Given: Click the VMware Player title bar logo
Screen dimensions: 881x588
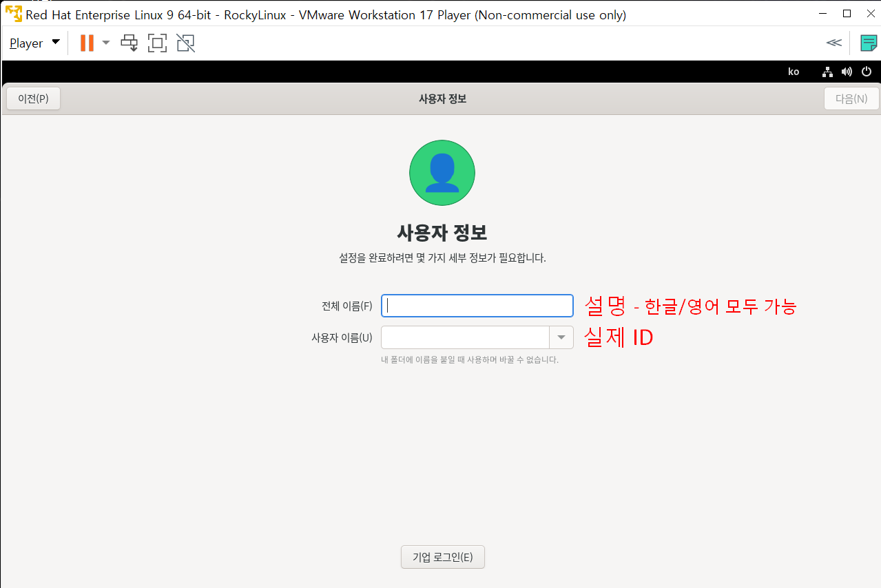Looking at the screenshot, I should (x=13, y=14).
